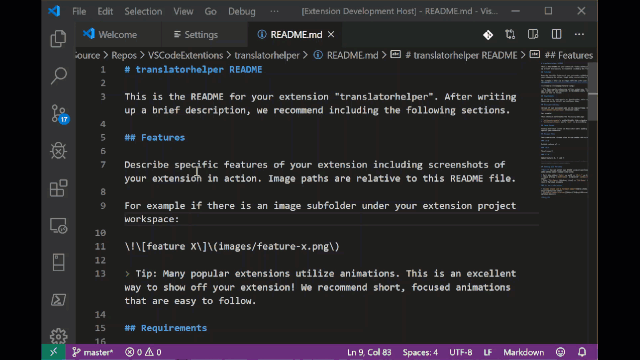
Task: Click the '## Requirements' heading in editor
Action: [166, 328]
